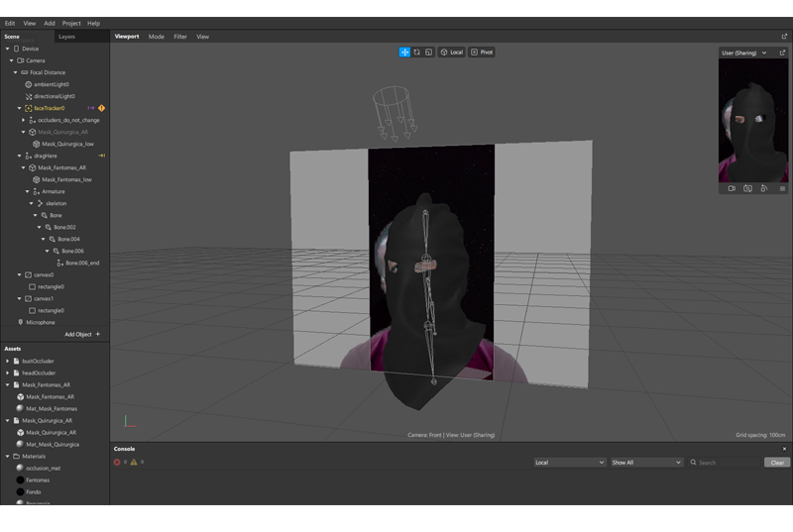Image resolution: width=793 pixels, height=532 pixels.
Task: Collapse the Armature node
Action: coord(28,191)
